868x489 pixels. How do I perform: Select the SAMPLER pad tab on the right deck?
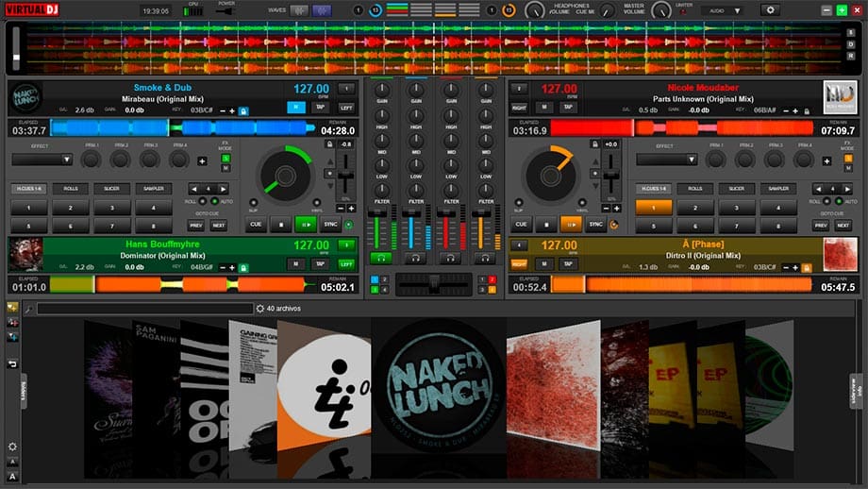pos(777,189)
